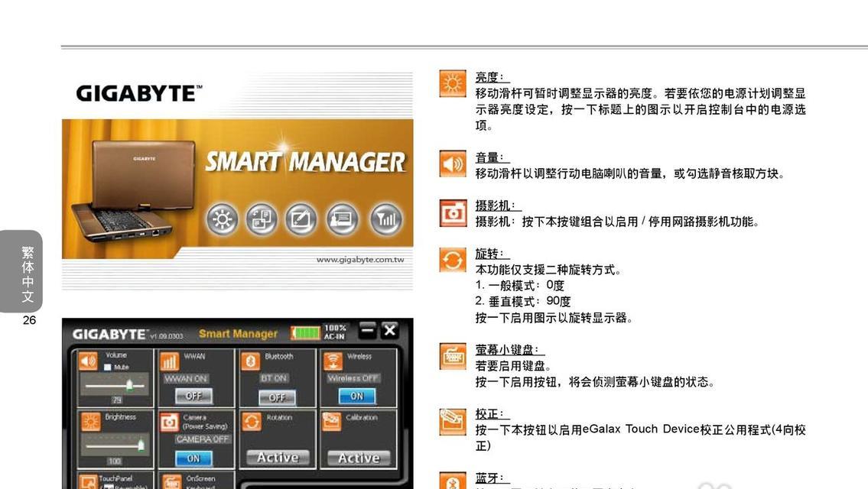Click the '100% AC-IN' battery status text
The image size is (868, 489).
pyautogui.click(x=335, y=332)
